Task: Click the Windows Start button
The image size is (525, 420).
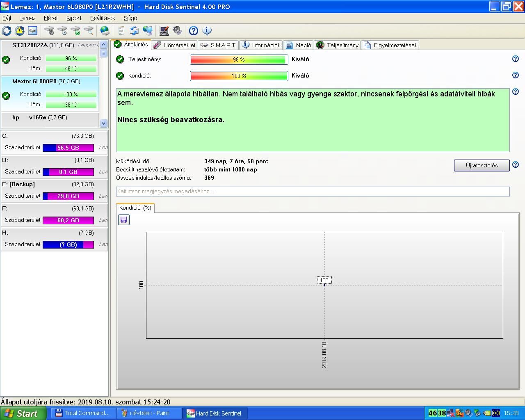Action: click(23, 413)
